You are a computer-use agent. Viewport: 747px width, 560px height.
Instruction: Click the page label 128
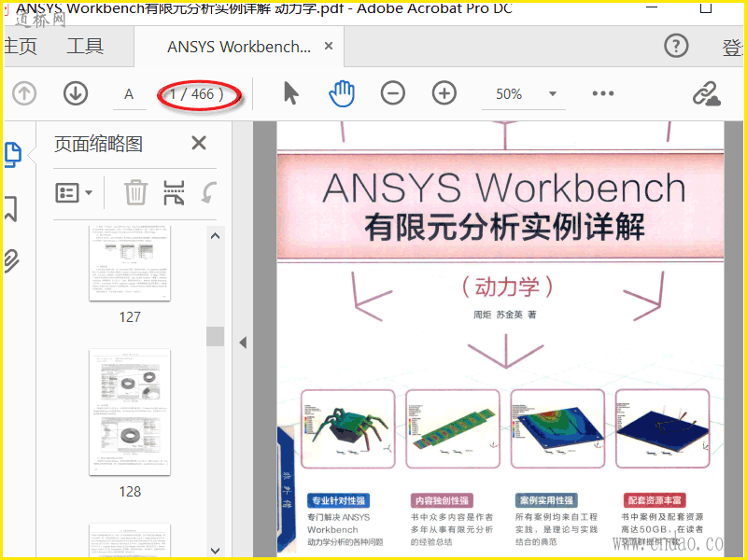tap(130, 492)
